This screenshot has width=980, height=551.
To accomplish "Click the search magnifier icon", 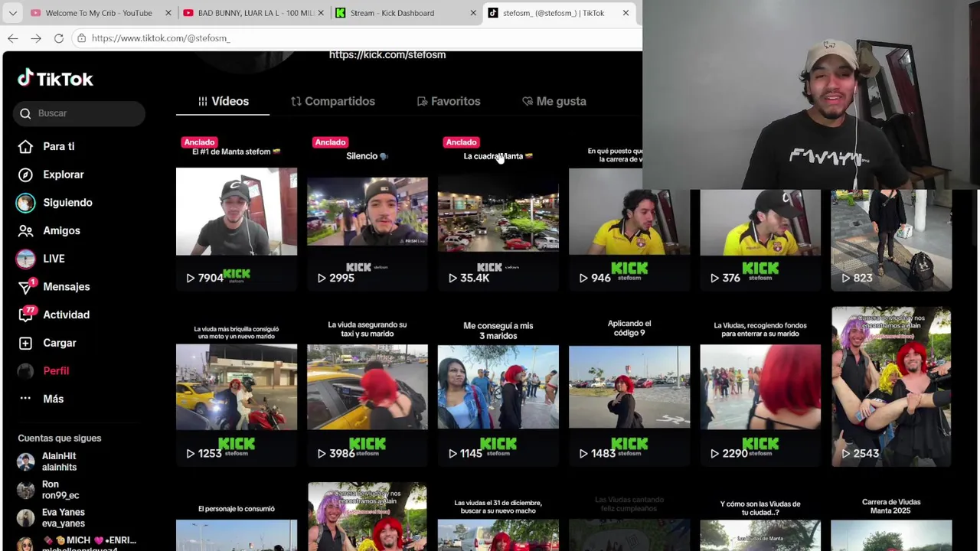I will tap(25, 113).
